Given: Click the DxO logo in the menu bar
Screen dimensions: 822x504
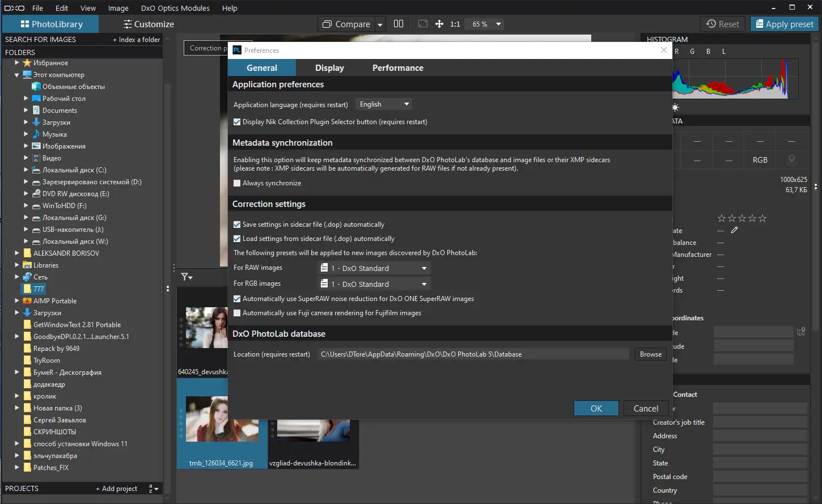Looking at the screenshot, I should pyautogui.click(x=14, y=8).
